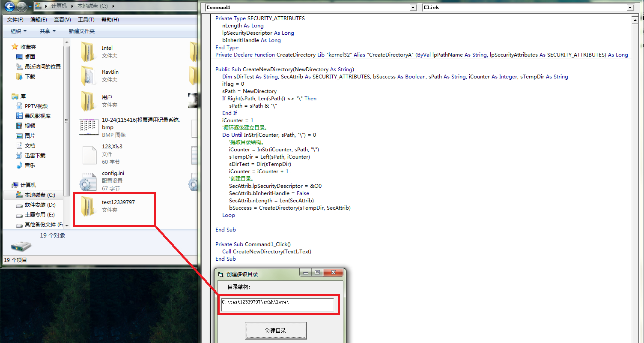This screenshot has width=644, height=343.
Task: Expand the Command1 object dropdown
Action: [x=413, y=7]
